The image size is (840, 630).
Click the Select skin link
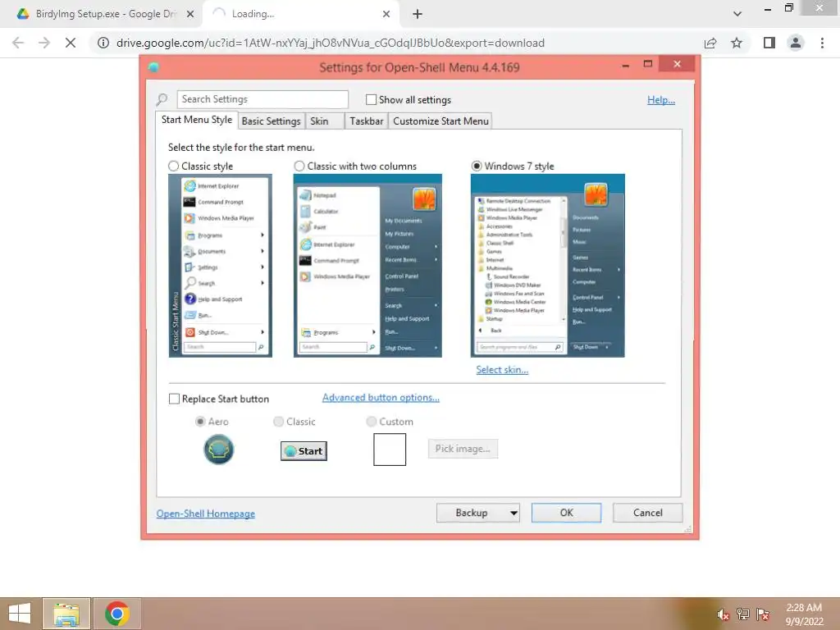tap(502, 370)
